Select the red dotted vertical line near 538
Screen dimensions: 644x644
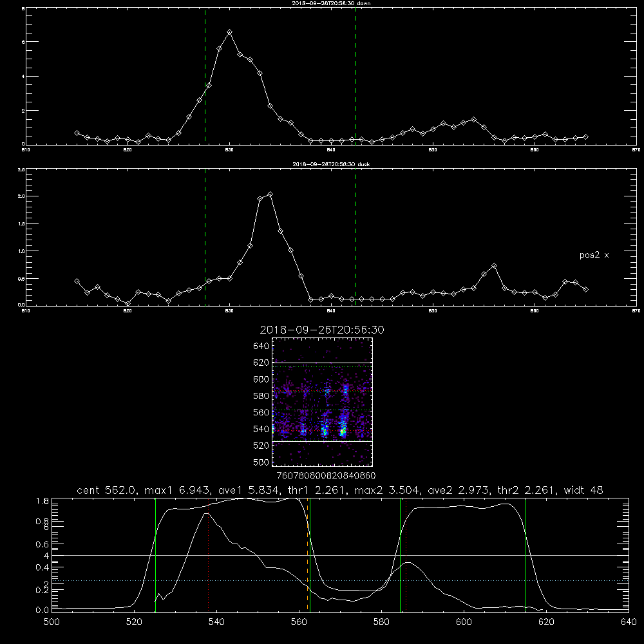pyautogui.click(x=208, y=554)
